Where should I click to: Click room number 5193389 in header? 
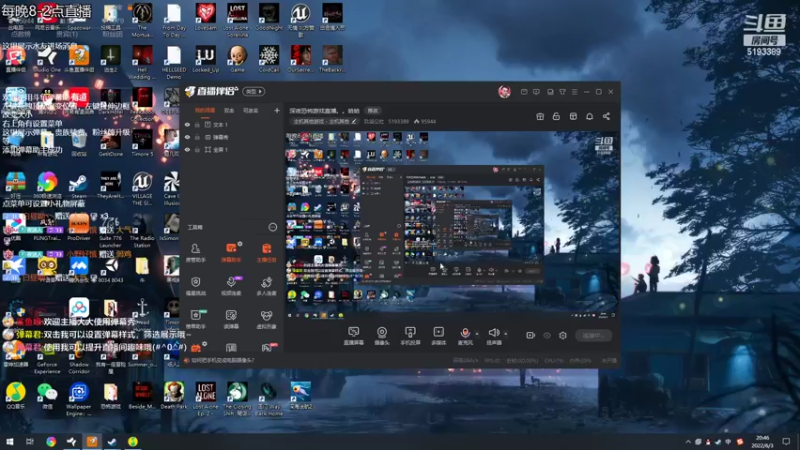coord(398,122)
